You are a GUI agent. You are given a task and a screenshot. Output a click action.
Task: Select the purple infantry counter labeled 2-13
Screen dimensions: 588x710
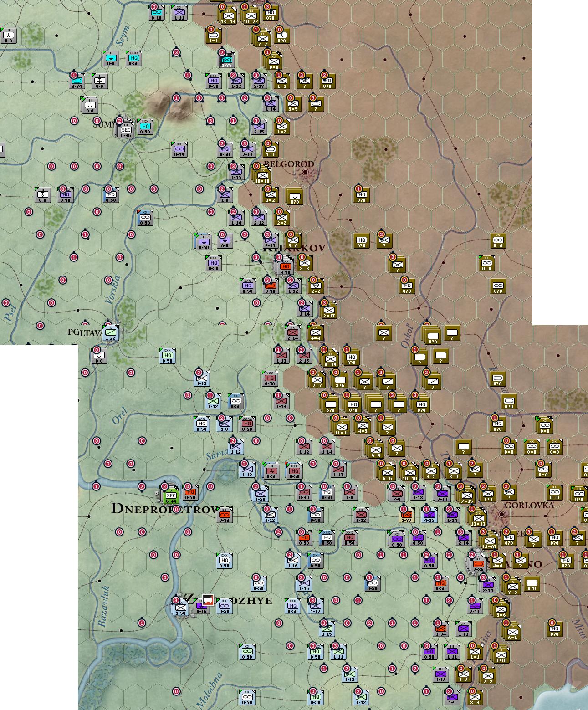point(259,81)
